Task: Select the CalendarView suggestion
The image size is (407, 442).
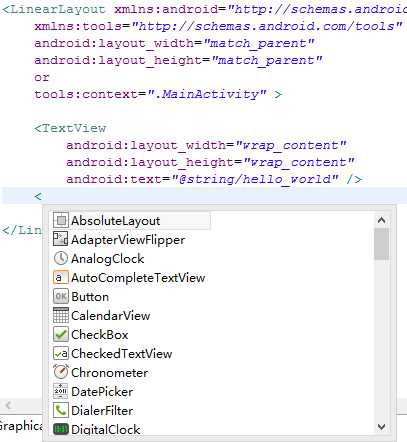Action: [111, 316]
